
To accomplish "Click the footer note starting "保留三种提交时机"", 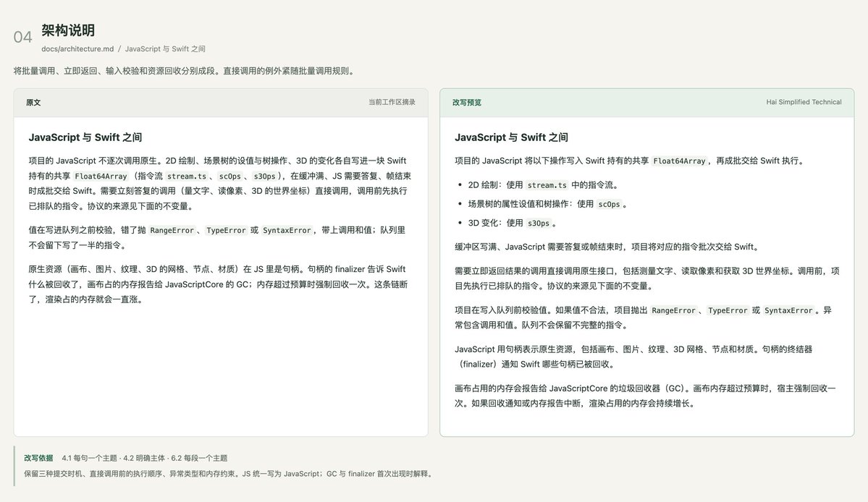I will pyautogui.click(x=229, y=474).
